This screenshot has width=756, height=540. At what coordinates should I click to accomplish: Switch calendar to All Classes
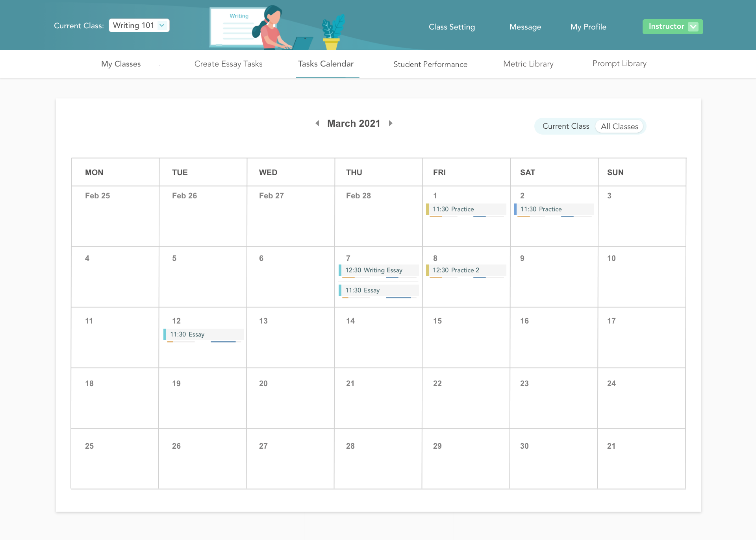coord(619,126)
